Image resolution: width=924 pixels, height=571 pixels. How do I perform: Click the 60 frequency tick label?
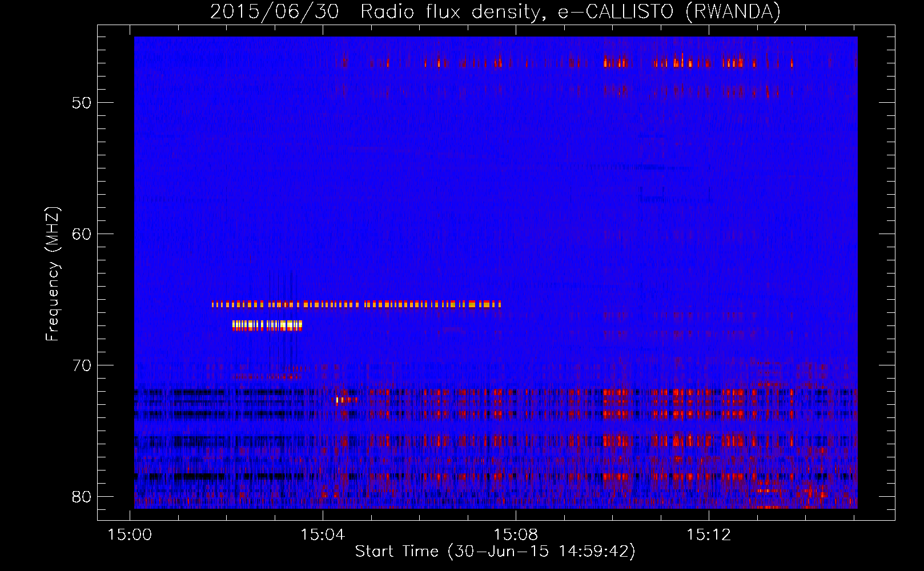pyautogui.click(x=82, y=234)
